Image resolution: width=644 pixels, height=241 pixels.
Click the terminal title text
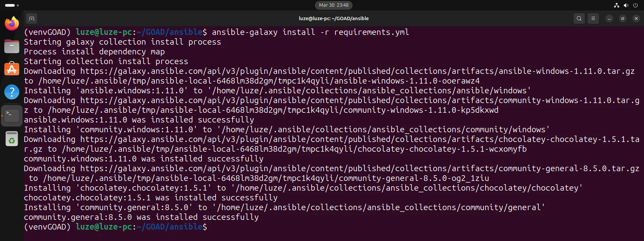click(x=333, y=18)
